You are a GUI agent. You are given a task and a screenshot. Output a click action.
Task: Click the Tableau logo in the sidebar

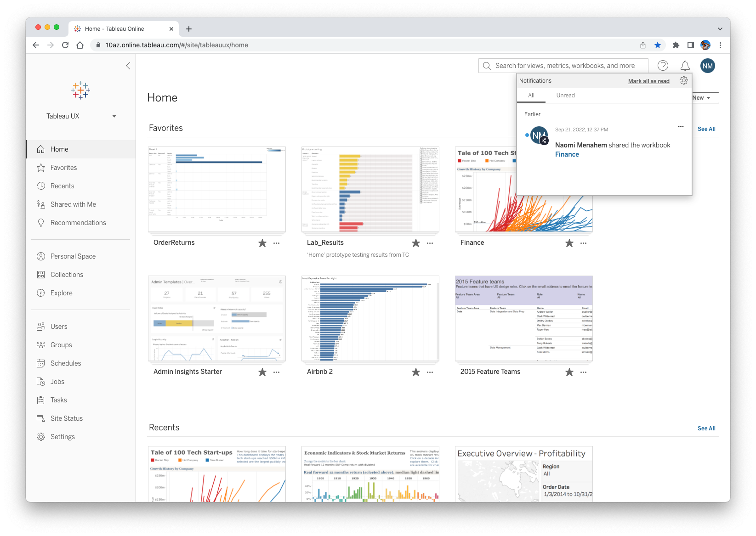[81, 90]
